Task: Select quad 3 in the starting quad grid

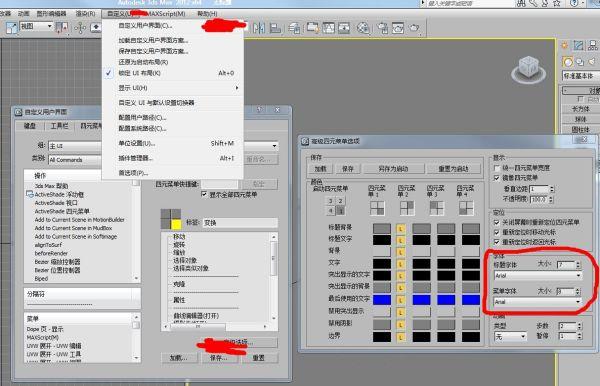Action: 331,201
